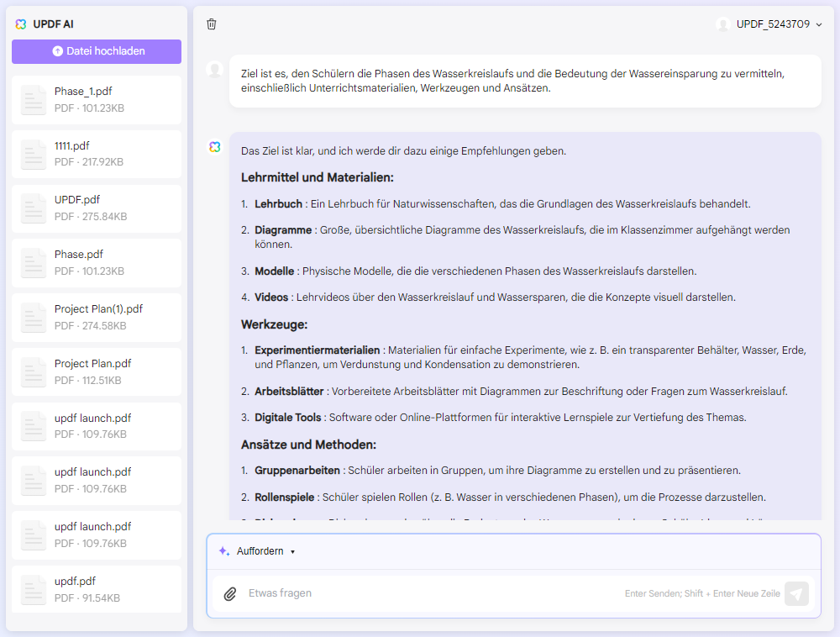Click the Phase_1.pdf file icon

(x=34, y=100)
